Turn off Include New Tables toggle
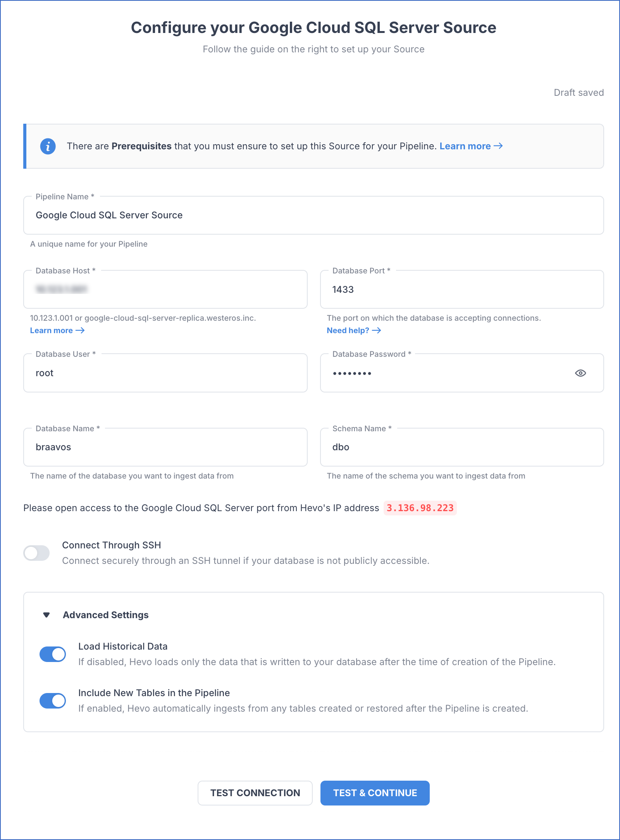Viewport: 620px width, 840px height. point(53,701)
